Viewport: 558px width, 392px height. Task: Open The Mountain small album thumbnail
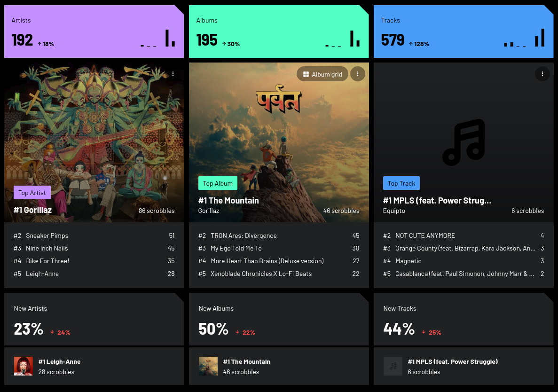208,366
